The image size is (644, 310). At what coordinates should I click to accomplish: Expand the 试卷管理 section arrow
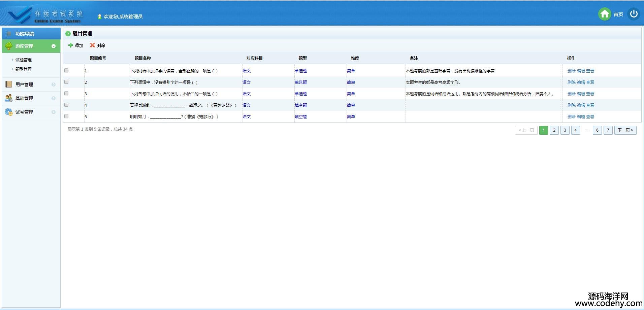pyautogui.click(x=54, y=112)
